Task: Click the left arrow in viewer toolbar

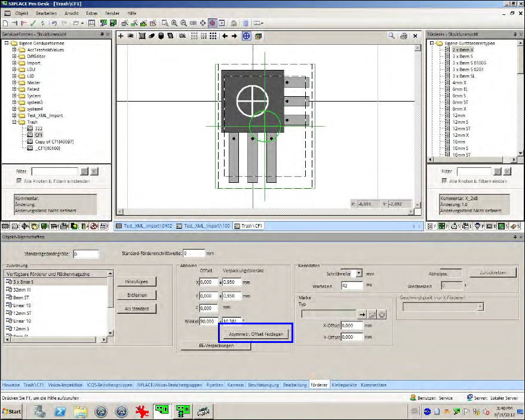Action: tap(225, 36)
